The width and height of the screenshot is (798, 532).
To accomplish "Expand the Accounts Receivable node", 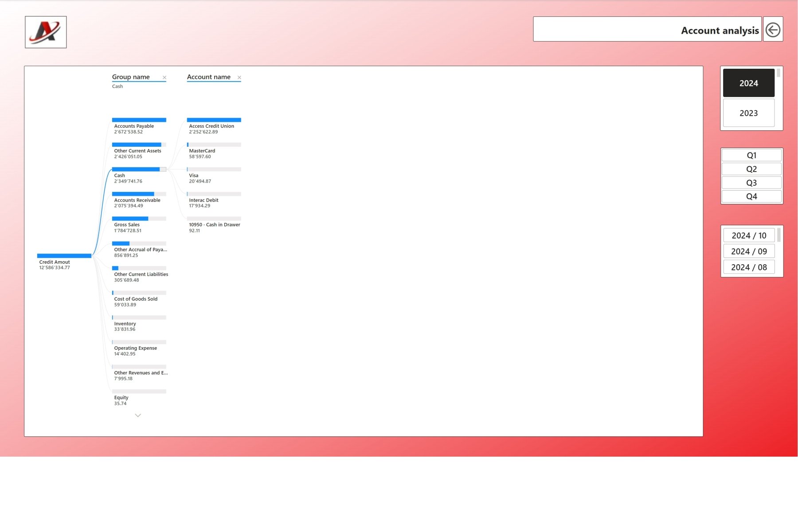I will pos(139,200).
